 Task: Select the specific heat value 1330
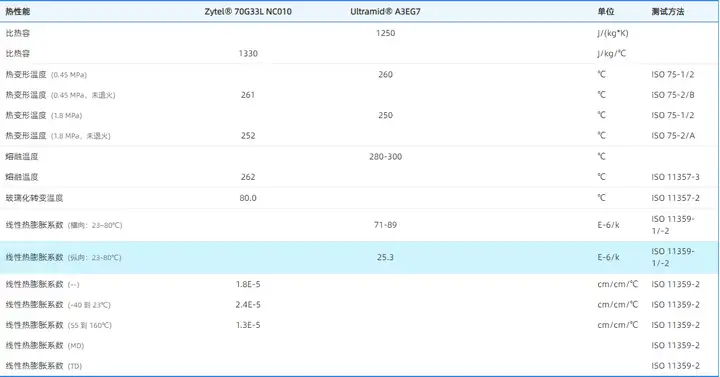pyautogui.click(x=248, y=53)
